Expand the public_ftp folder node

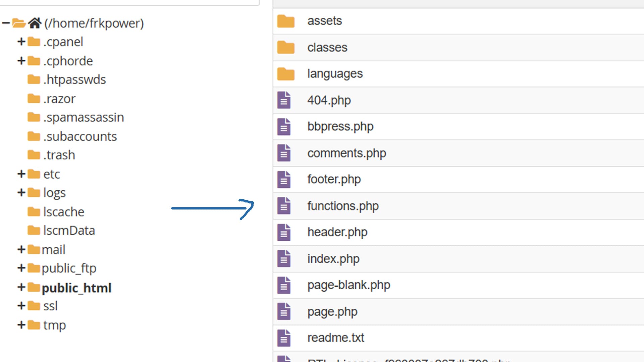(x=21, y=268)
